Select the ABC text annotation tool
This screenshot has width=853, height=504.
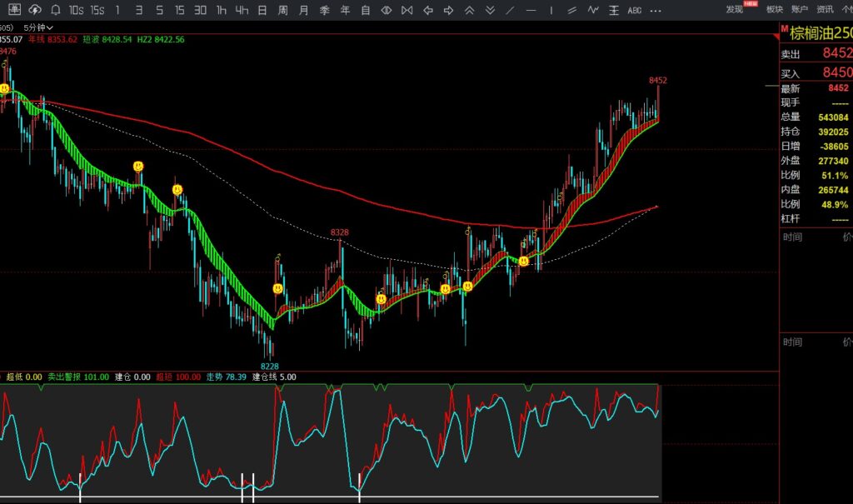pos(634,10)
